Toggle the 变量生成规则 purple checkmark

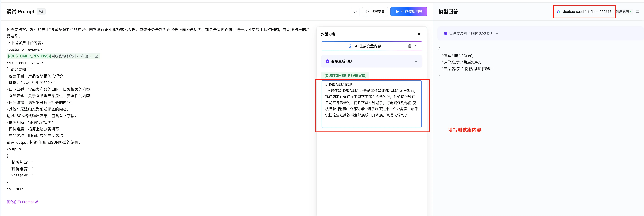click(x=327, y=61)
